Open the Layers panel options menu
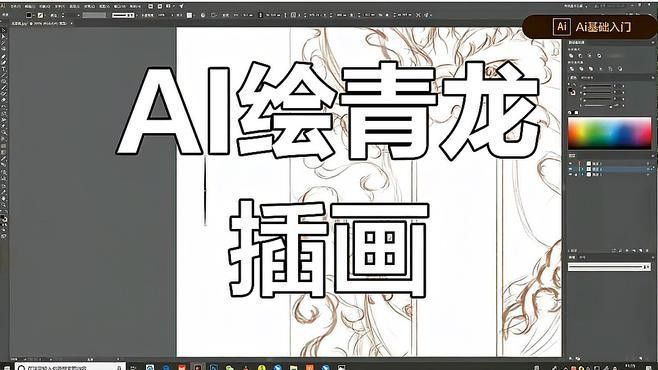The width and height of the screenshot is (658, 370). 653,156
